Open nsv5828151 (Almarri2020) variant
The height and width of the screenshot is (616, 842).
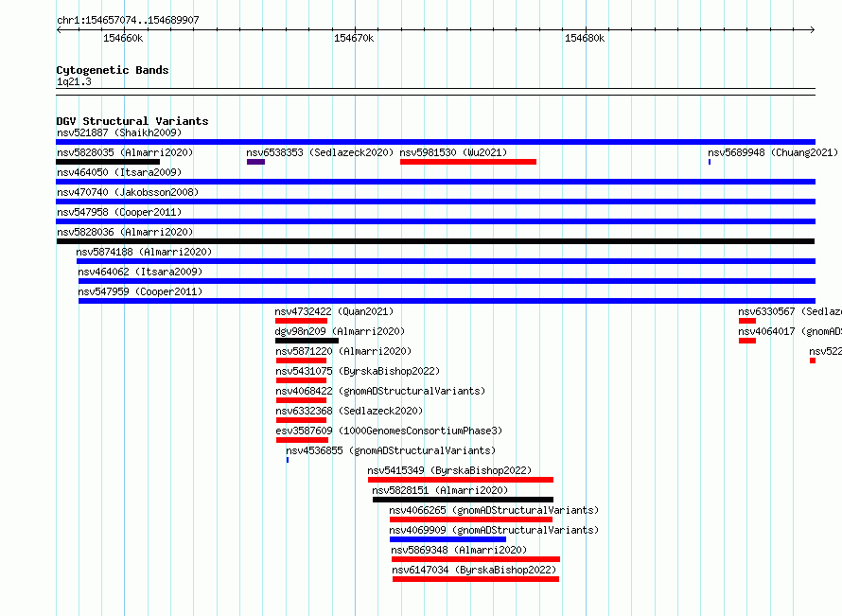coord(440,490)
